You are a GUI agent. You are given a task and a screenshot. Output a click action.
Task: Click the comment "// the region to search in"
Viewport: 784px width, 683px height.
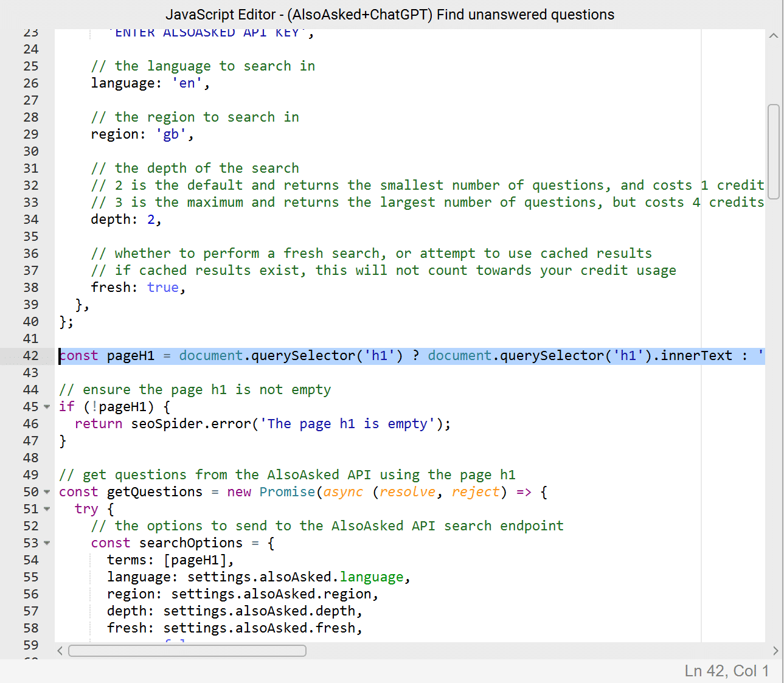[195, 117]
